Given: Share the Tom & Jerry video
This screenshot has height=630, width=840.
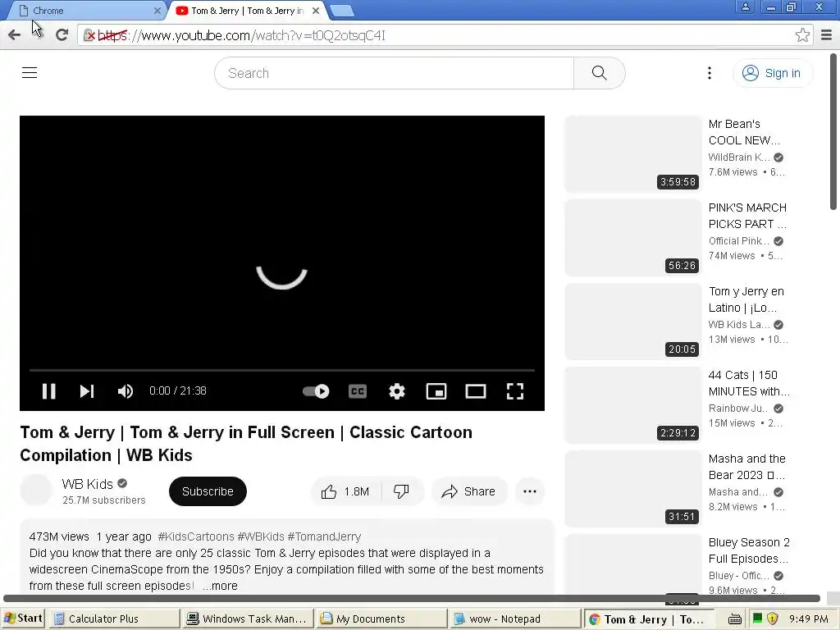Looking at the screenshot, I should coord(468,491).
